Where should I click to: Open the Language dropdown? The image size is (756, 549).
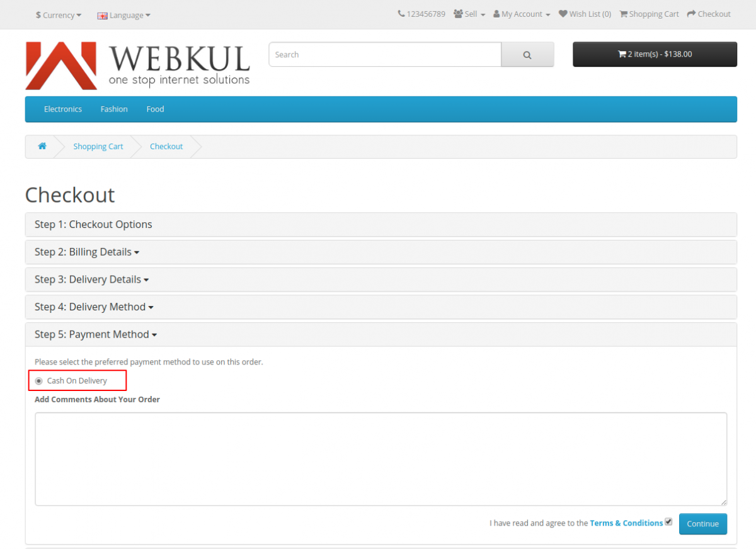point(124,15)
